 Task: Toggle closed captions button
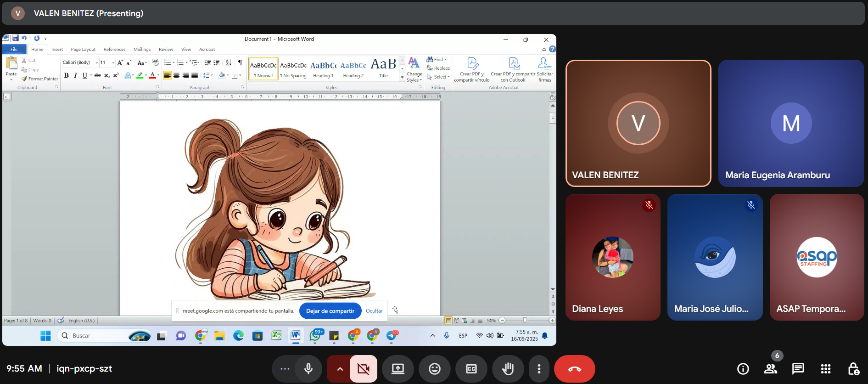[471, 369]
